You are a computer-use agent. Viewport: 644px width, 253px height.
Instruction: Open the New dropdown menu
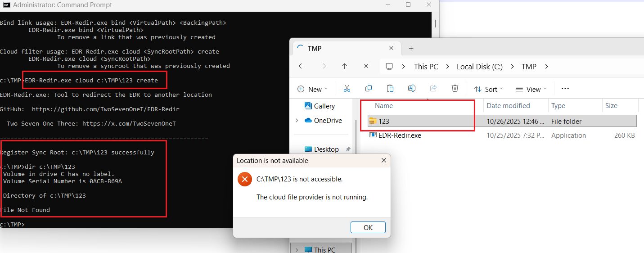[x=313, y=89]
